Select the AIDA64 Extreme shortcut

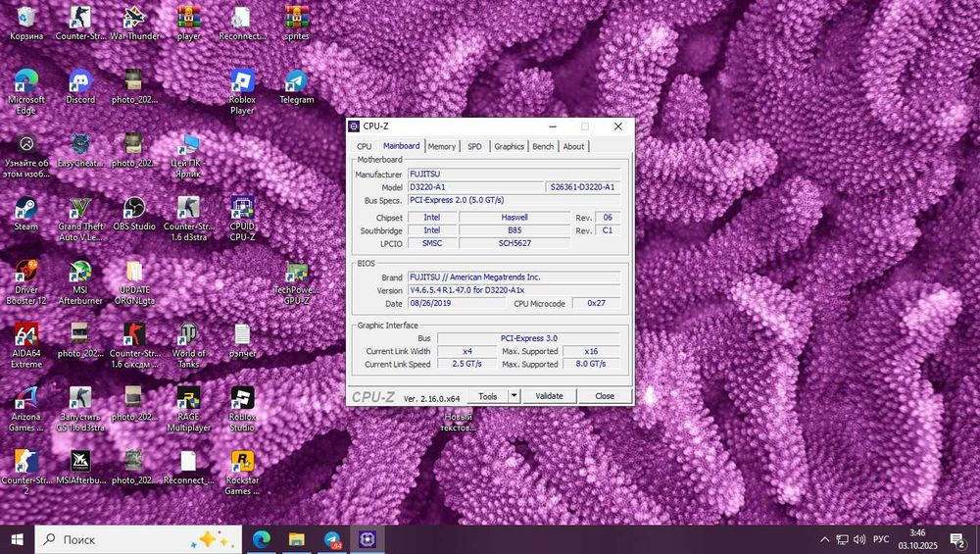(x=25, y=335)
